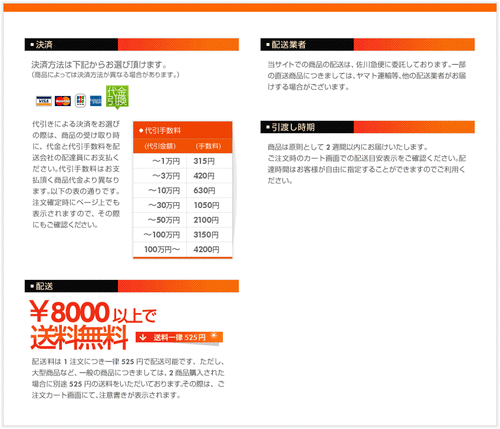Click the text 商品は原則として 2 週間以内
Image resolution: width=500 pixels, height=429 pixels.
(347, 147)
